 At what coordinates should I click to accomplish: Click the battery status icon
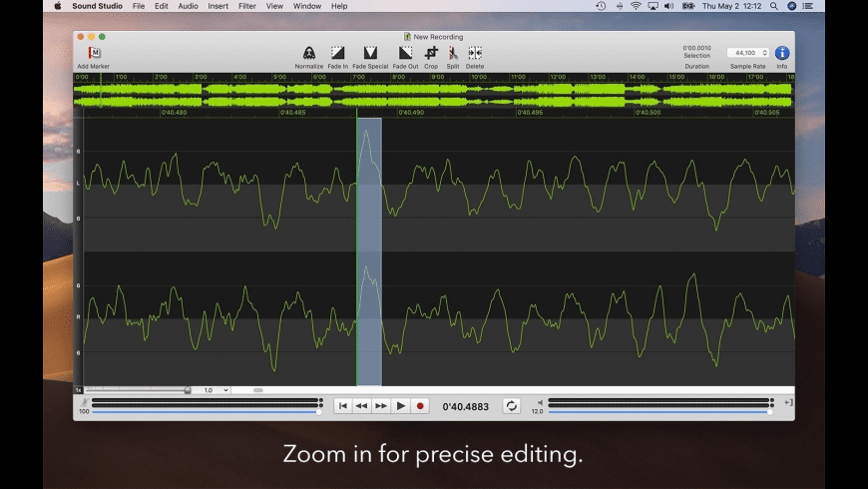coord(688,6)
